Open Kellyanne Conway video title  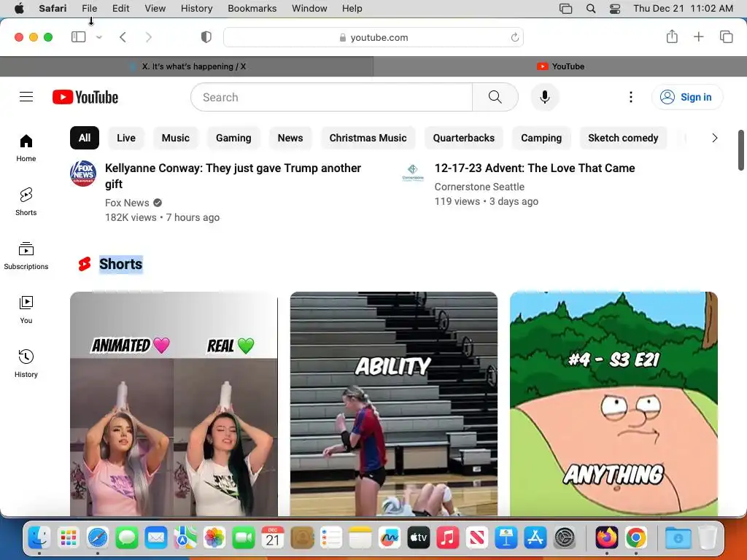point(233,176)
